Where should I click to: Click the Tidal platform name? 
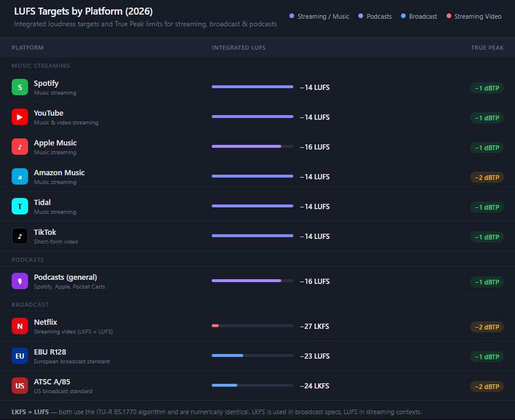coord(42,203)
